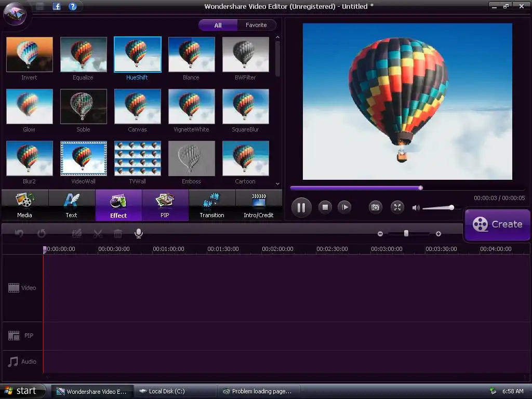
Task: Click the PIP track icon
Action: (x=14, y=336)
